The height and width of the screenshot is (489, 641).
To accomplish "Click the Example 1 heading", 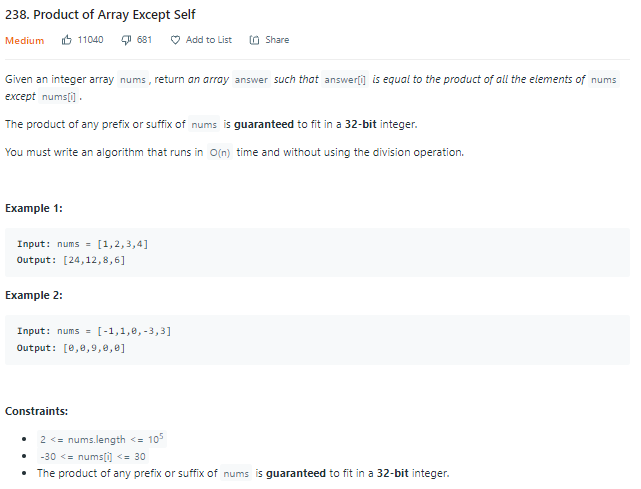I will click(34, 208).
